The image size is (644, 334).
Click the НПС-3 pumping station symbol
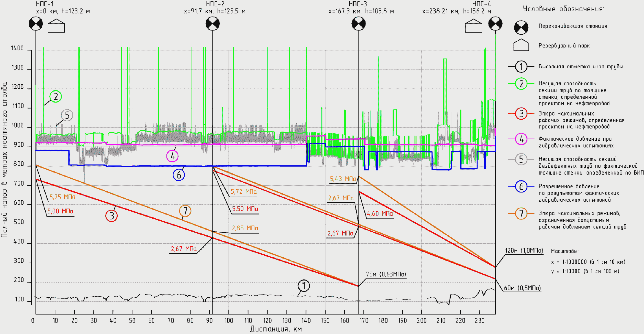(x=358, y=24)
